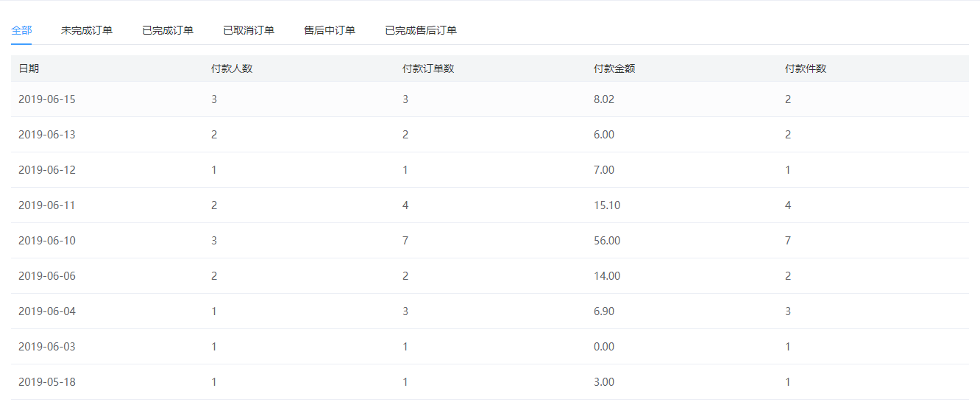Click the 2019-06-12 row date
The height and width of the screenshot is (402, 980).
(47, 170)
